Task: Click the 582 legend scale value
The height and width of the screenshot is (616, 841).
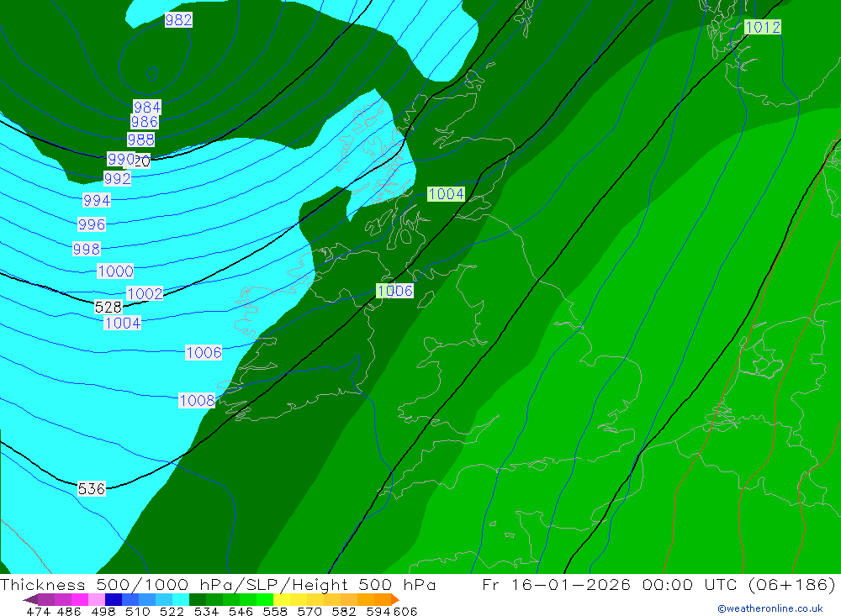Action: tap(343, 611)
